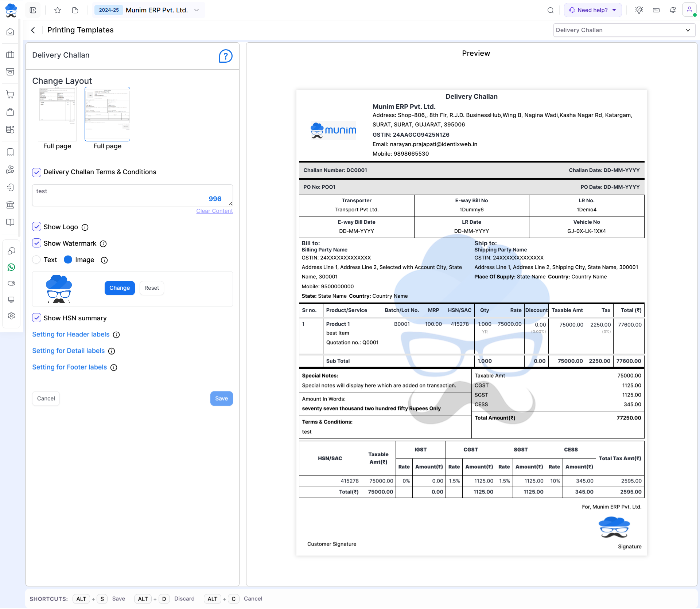Image resolution: width=700 pixels, height=609 pixels.
Task: Open Setting for Footer labels
Action: point(69,367)
